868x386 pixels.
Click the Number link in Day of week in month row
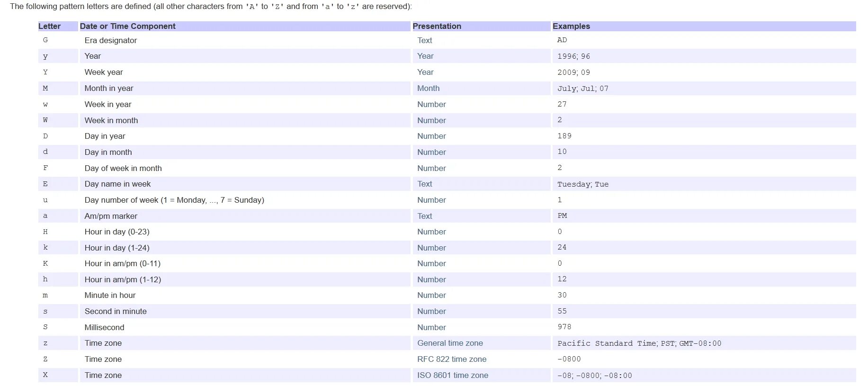click(x=431, y=168)
